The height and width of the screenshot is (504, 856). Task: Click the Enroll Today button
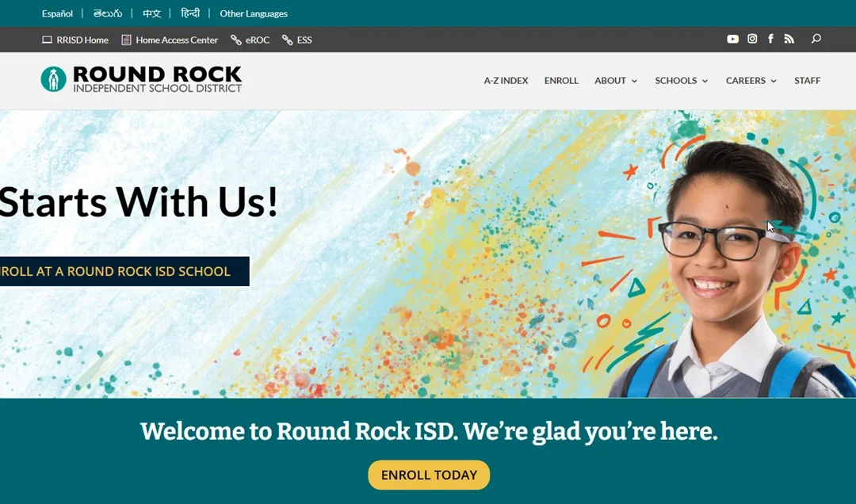click(429, 475)
